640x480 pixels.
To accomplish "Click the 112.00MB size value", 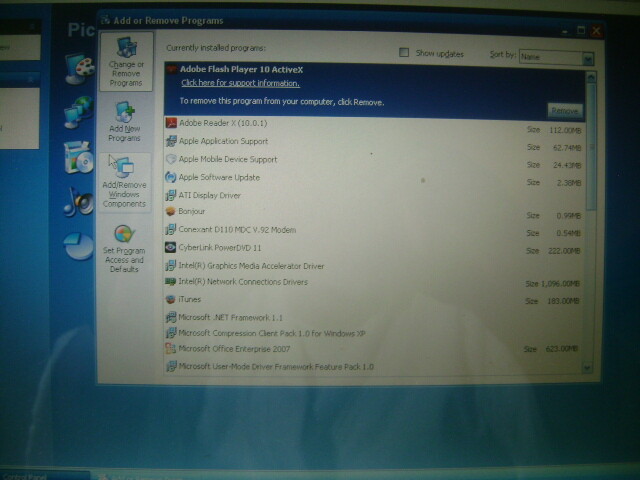I will pos(565,131).
